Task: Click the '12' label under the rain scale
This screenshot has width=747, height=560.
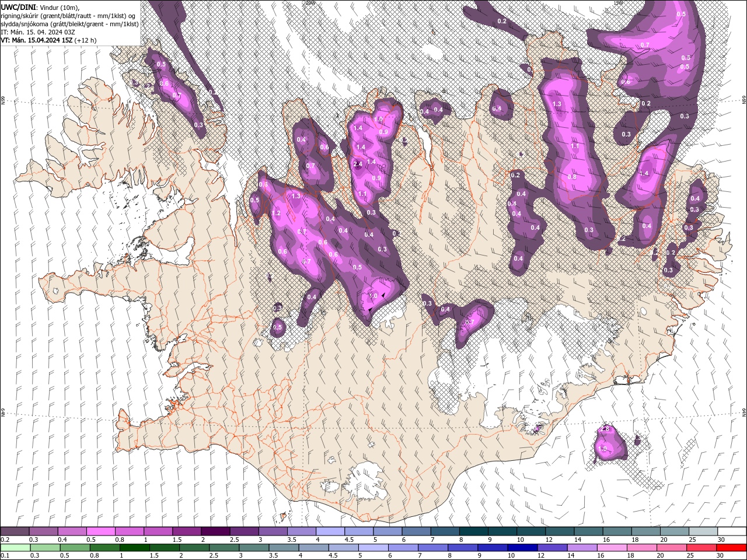Action: pyautogui.click(x=540, y=555)
